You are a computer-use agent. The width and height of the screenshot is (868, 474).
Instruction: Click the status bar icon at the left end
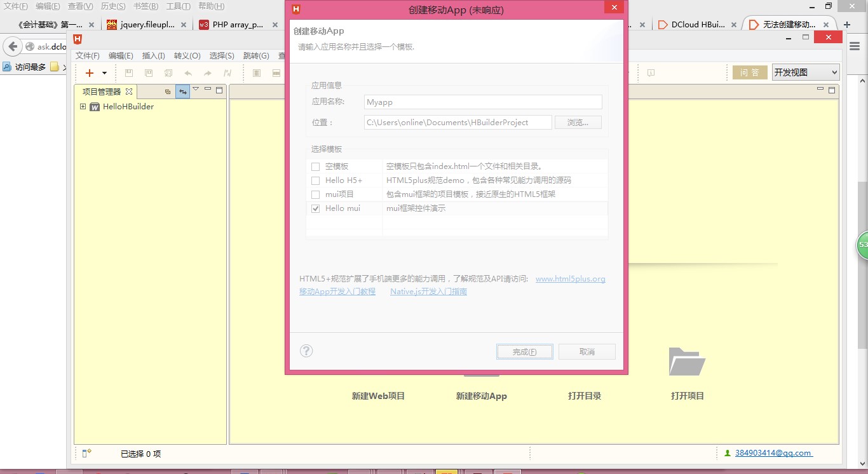[x=87, y=453]
